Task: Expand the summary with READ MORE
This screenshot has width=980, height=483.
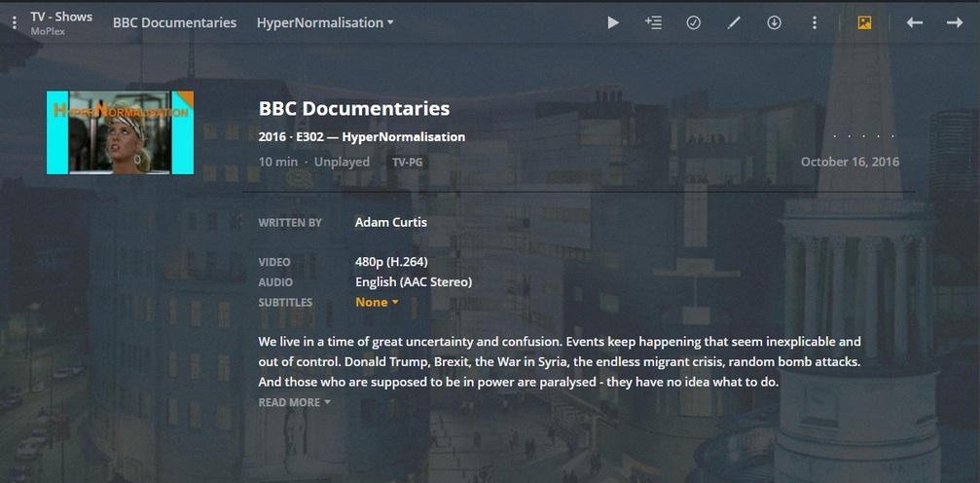Action: pyautogui.click(x=294, y=402)
